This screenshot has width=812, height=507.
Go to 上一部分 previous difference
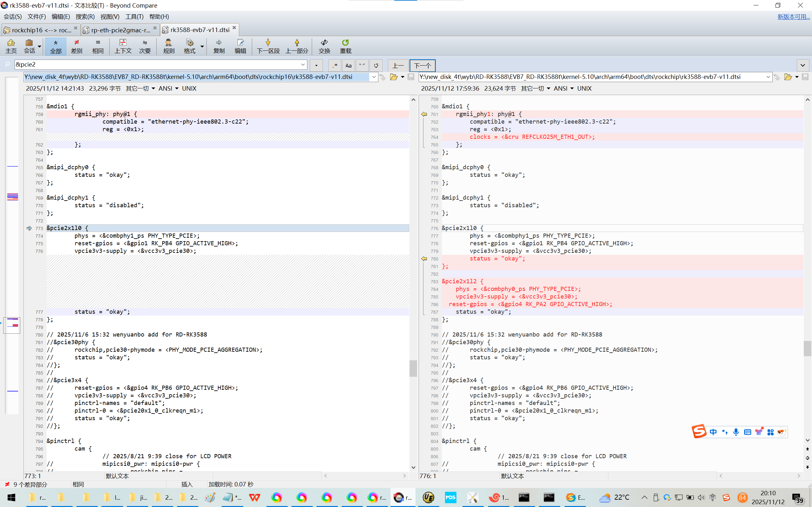[297, 46]
